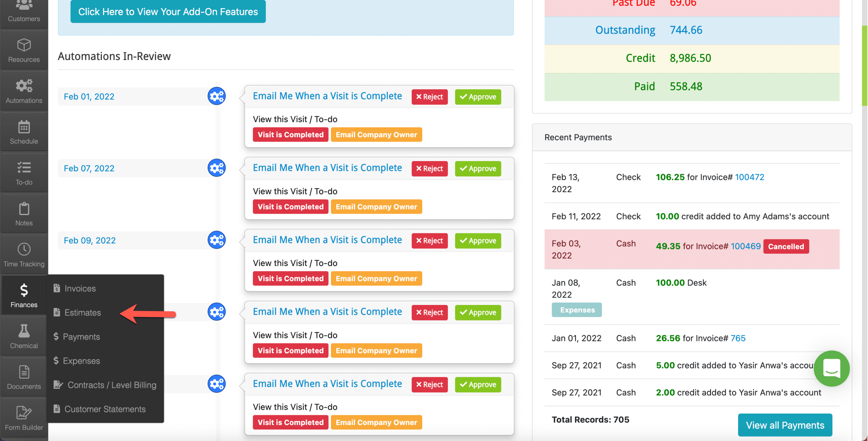Click Visit is Completed tag in Feb 01 card
The image size is (868, 441).
291,135
